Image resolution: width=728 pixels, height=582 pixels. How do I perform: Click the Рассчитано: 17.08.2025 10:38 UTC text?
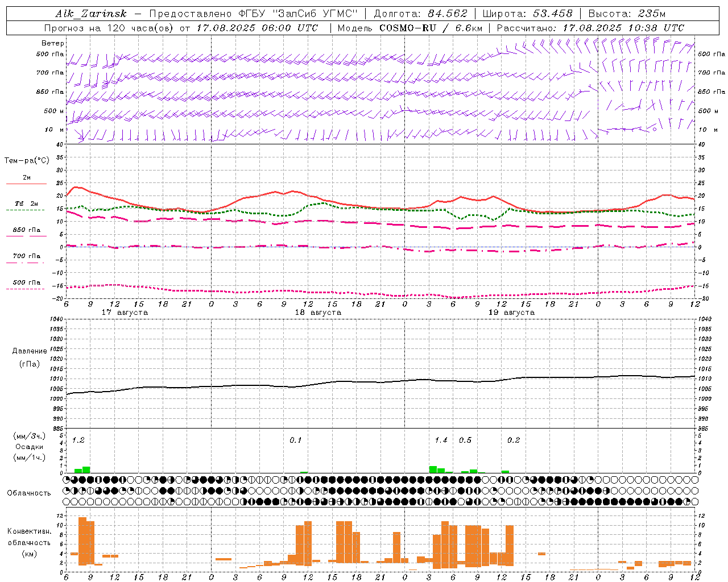pos(590,28)
